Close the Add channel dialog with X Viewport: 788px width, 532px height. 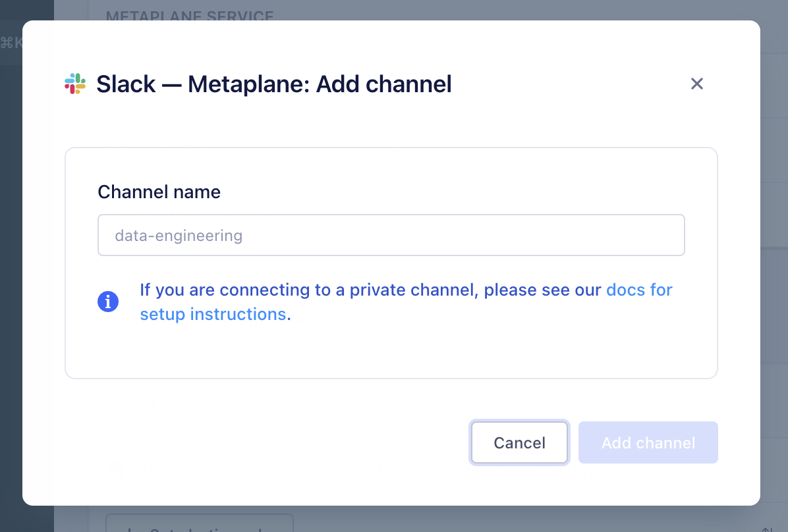click(697, 84)
